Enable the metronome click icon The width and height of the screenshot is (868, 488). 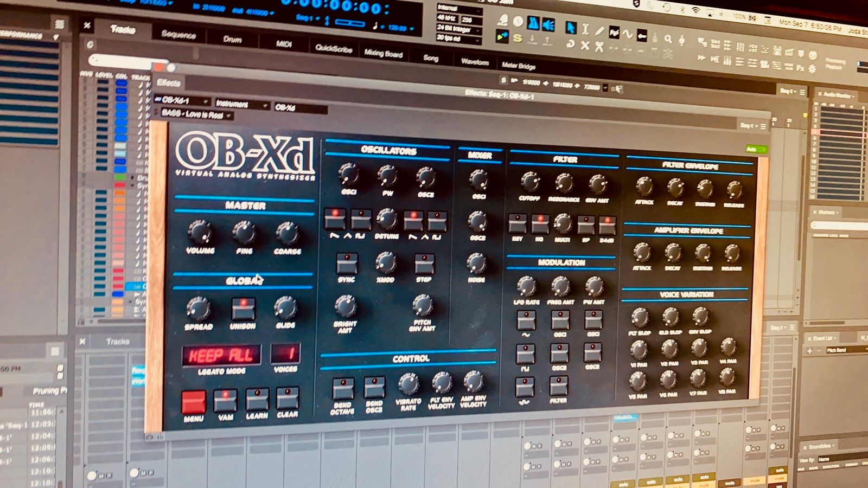tap(534, 23)
